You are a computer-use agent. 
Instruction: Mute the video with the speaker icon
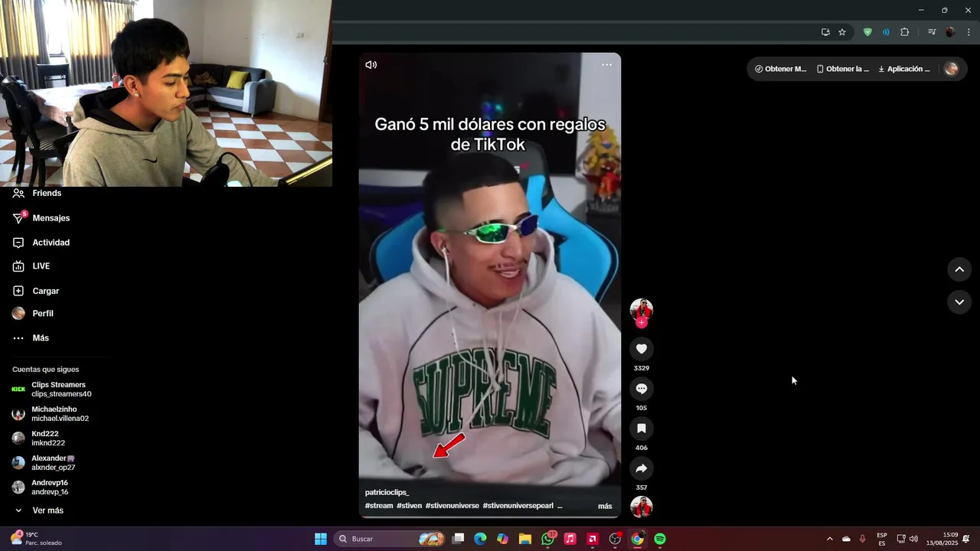tap(371, 65)
